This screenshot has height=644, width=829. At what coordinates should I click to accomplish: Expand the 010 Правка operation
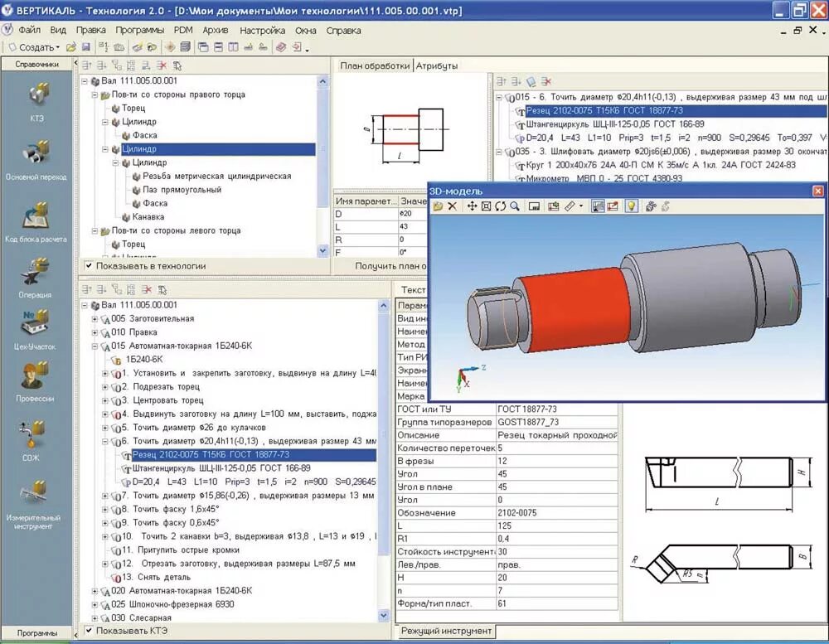[x=95, y=332]
